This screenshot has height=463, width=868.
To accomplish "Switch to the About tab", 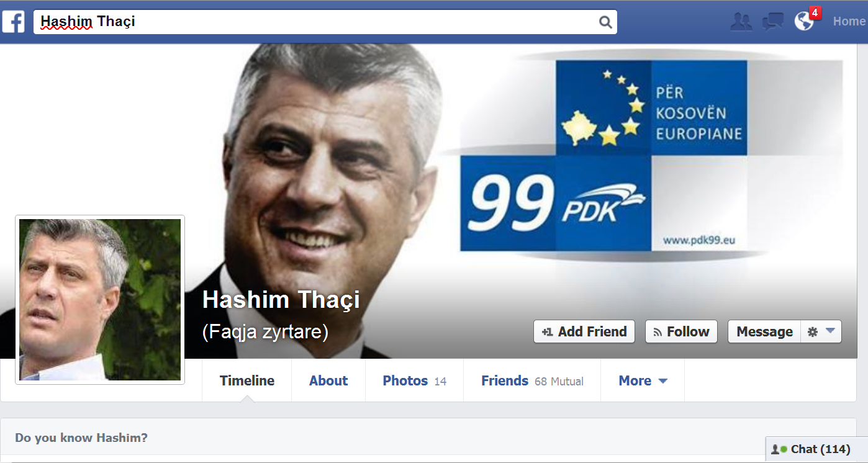I will click(x=328, y=380).
